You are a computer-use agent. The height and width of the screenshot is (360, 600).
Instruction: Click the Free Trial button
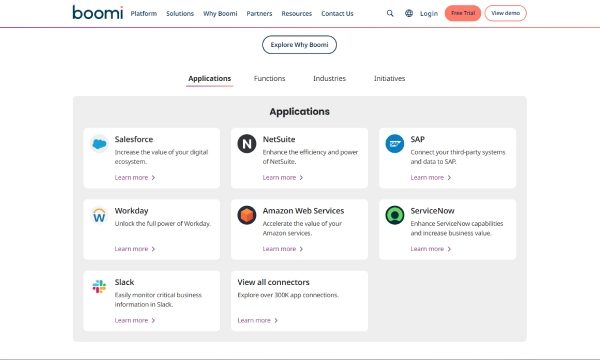[x=463, y=13]
